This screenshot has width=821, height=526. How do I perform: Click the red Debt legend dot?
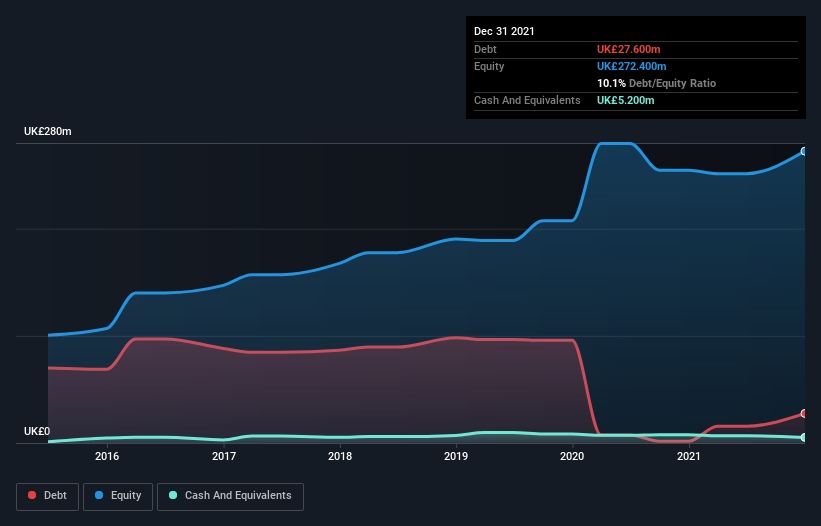click(32, 495)
